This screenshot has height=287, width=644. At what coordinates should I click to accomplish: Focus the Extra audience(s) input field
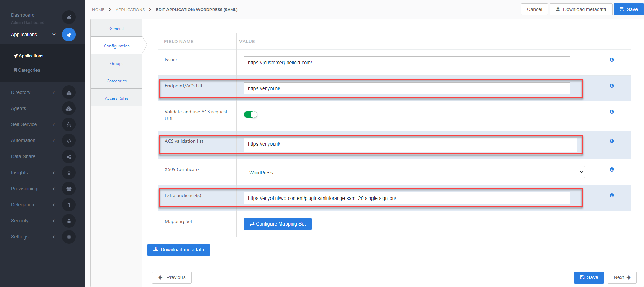click(x=407, y=198)
